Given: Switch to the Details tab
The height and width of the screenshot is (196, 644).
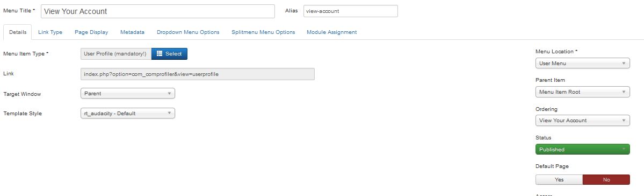Looking at the screenshot, I should pyautogui.click(x=18, y=32).
